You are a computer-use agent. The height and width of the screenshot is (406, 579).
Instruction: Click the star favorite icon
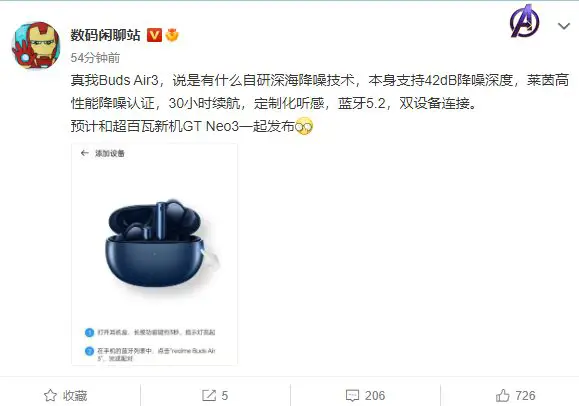[50, 396]
